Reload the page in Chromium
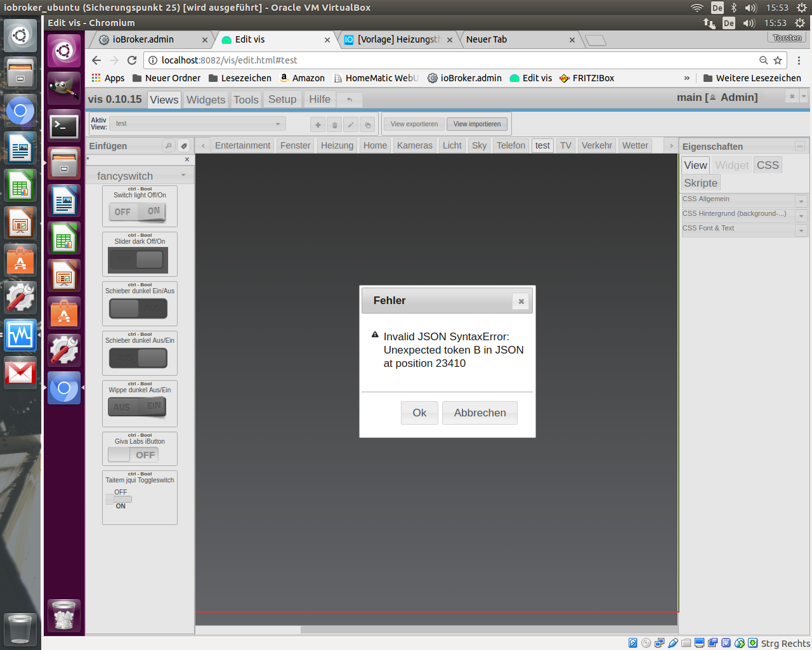This screenshot has width=812, height=650. pos(132,60)
